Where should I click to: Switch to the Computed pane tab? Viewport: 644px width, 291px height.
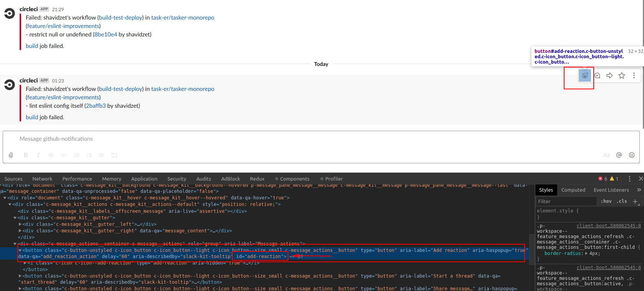pos(573,190)
